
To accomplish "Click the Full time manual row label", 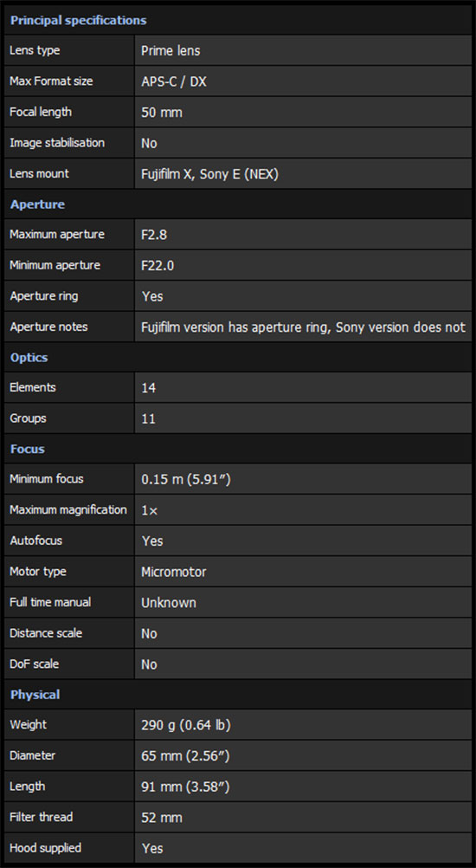I will (50, 602).
